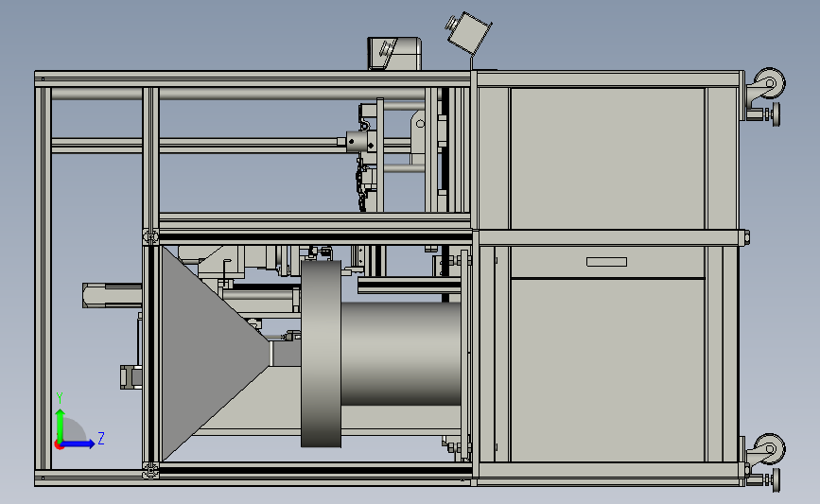
Task: Click the green Y axis arrow of triad
Action: 61,426
